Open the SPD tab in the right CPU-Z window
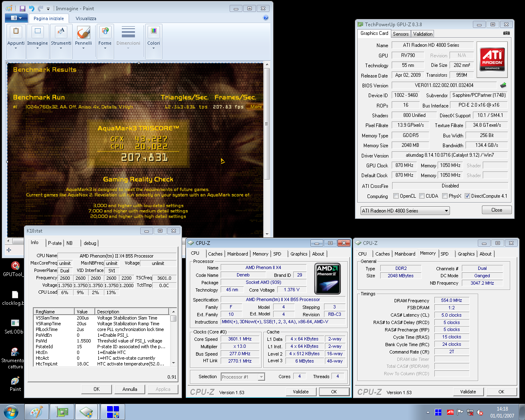 445,254
